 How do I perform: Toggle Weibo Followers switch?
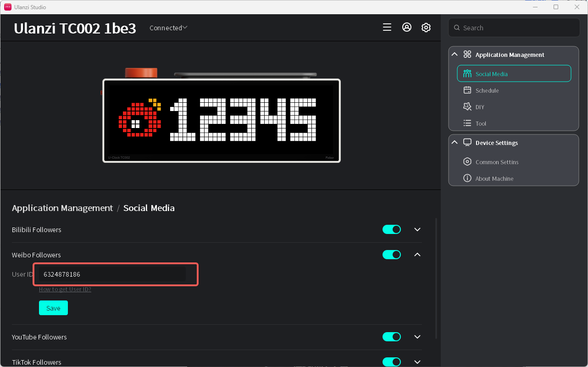(392, 255)
